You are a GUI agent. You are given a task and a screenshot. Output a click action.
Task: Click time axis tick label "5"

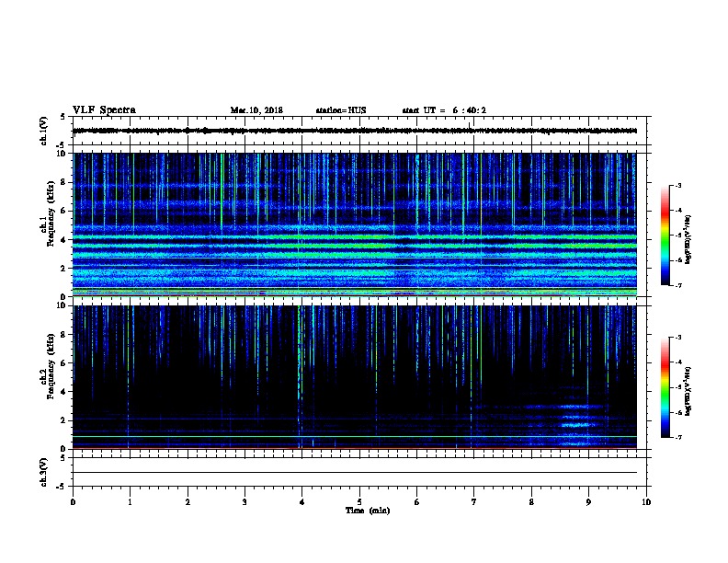(359, 502)
